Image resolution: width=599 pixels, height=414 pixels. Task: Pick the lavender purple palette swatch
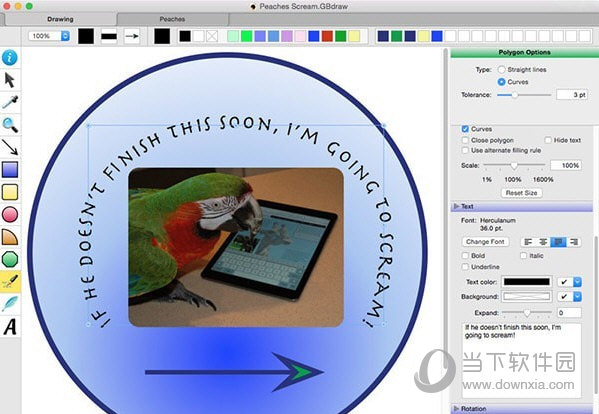point(287,36)
